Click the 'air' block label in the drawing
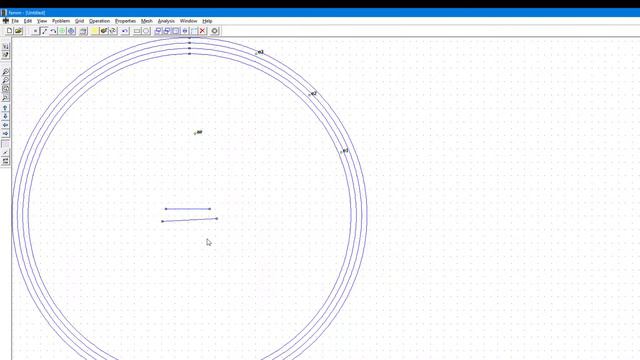Screen dimensions: 640x360 (198, 132)
